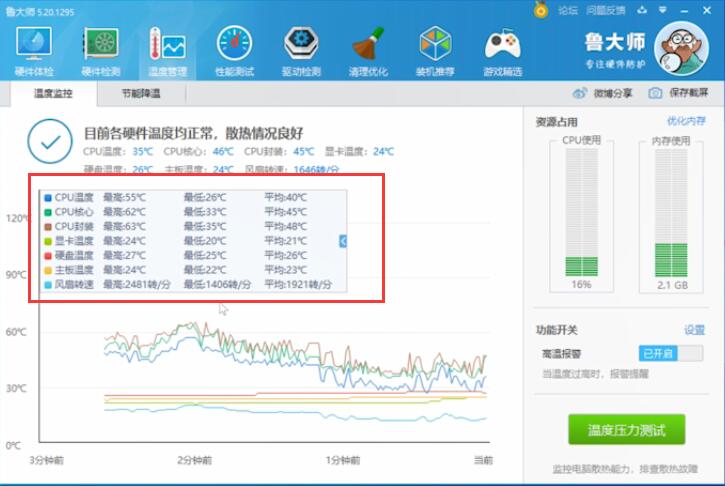The width and height of the screenshot is (725, 486).
Task: Open 装机推荐 cube recommendations module
Action: click(x=435, y=50)
